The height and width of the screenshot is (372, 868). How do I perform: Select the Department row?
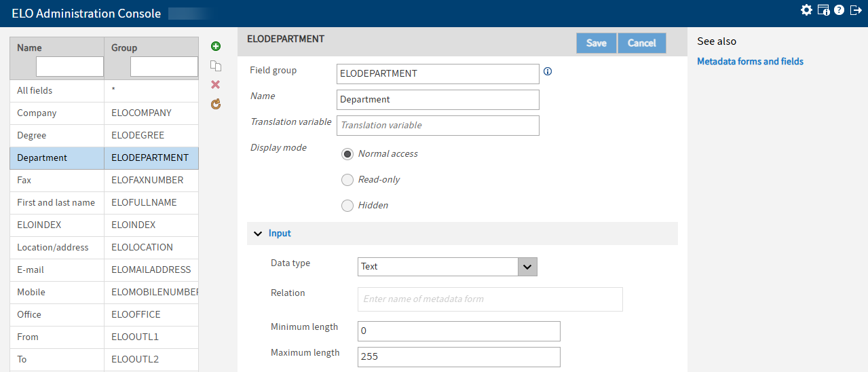click(104, 158)
